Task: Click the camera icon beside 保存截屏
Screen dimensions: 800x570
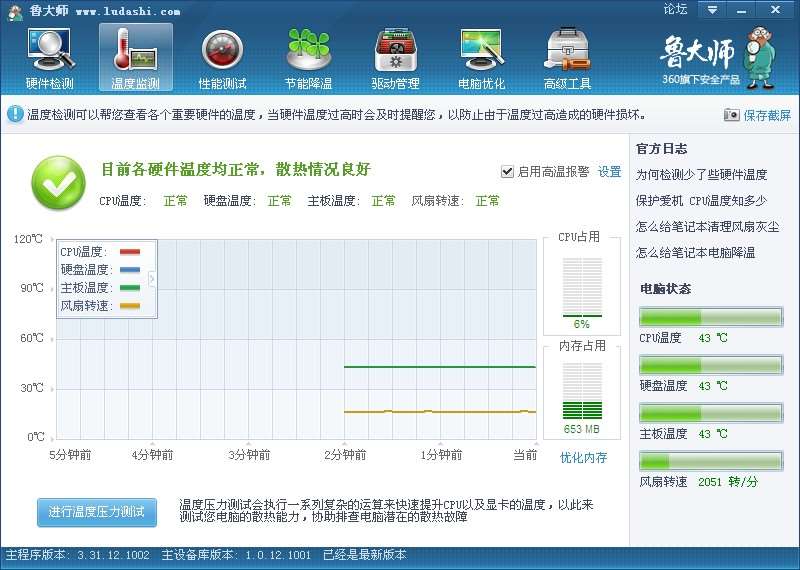Action: (731, 115)
